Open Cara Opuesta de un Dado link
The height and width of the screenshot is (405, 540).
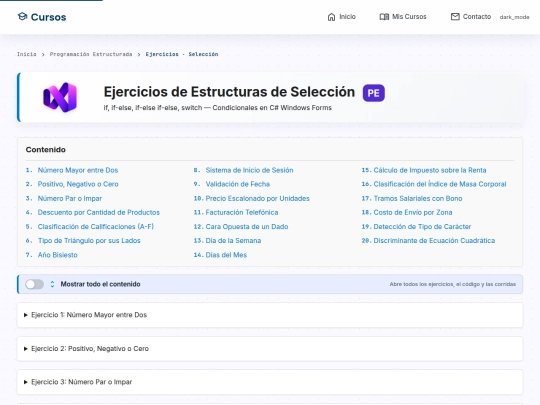point(247,227)
